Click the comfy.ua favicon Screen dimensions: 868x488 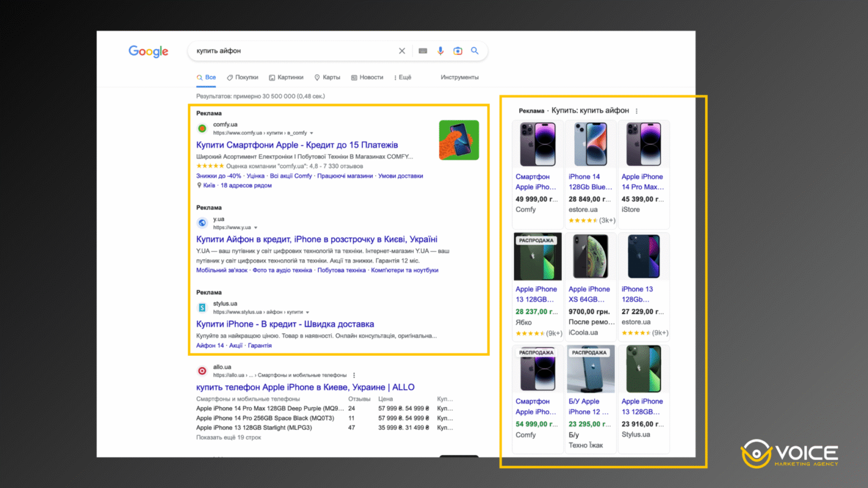coord(202,128)
